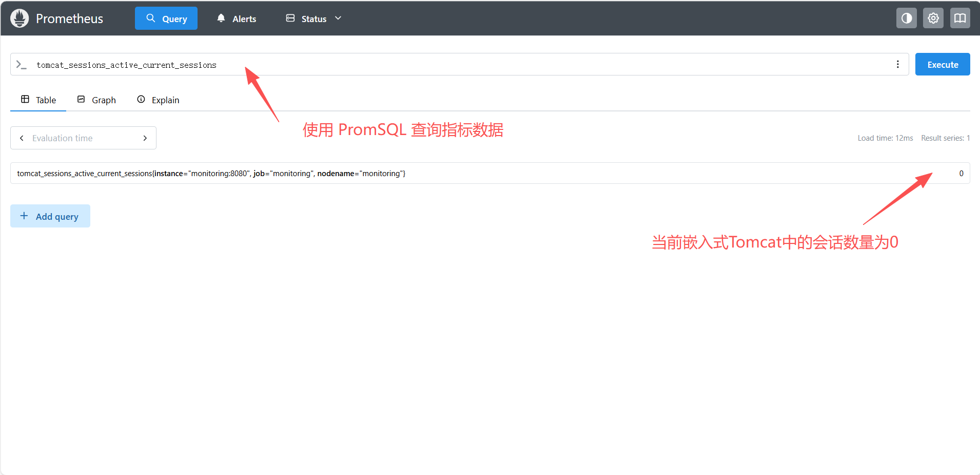
Task: Expand the Status dropdown menu
Action: (x=313, y=18)
